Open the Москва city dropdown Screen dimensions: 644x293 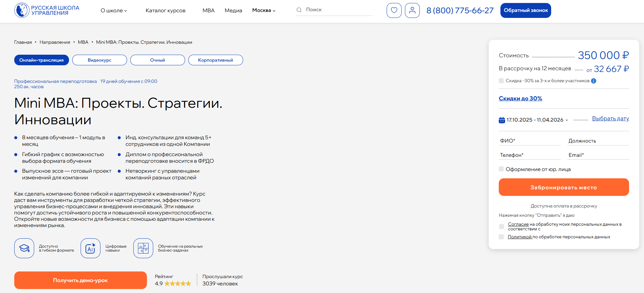coord(264,11)
